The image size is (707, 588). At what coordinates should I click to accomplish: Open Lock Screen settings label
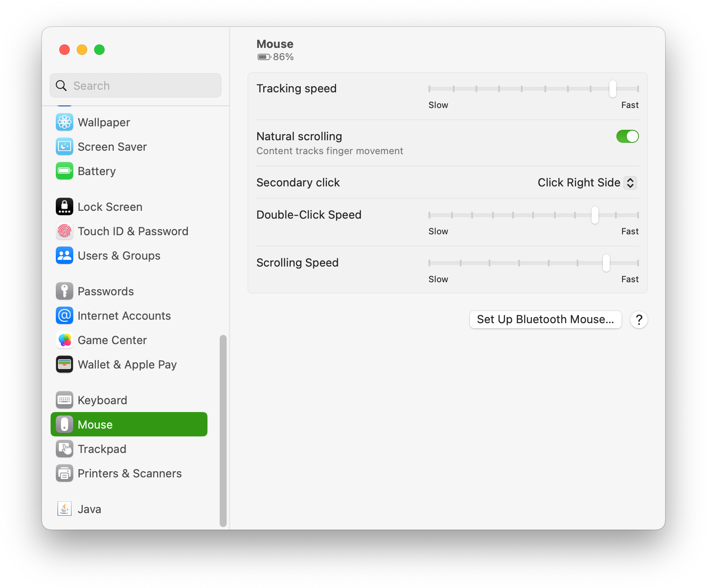[110, 207]
